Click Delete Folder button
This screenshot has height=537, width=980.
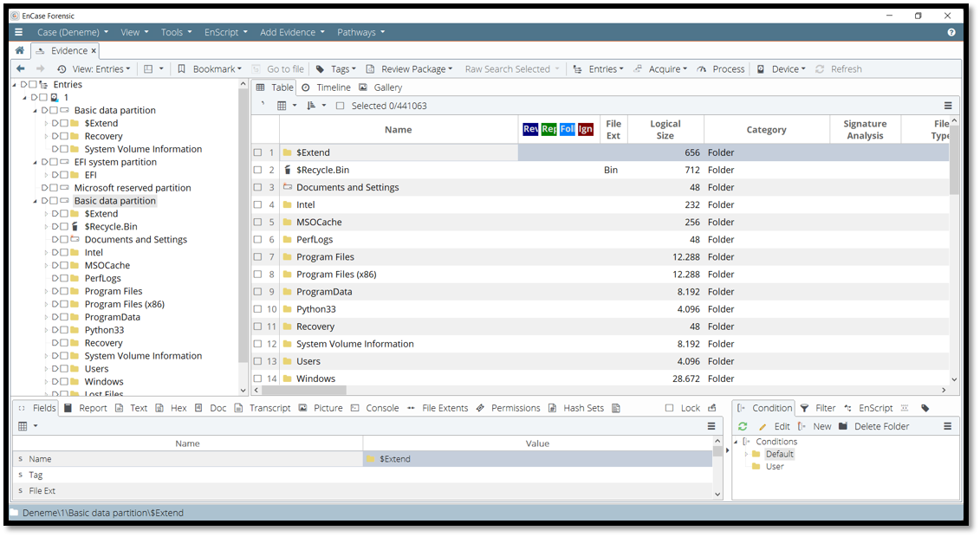click(x=873, y=426)
